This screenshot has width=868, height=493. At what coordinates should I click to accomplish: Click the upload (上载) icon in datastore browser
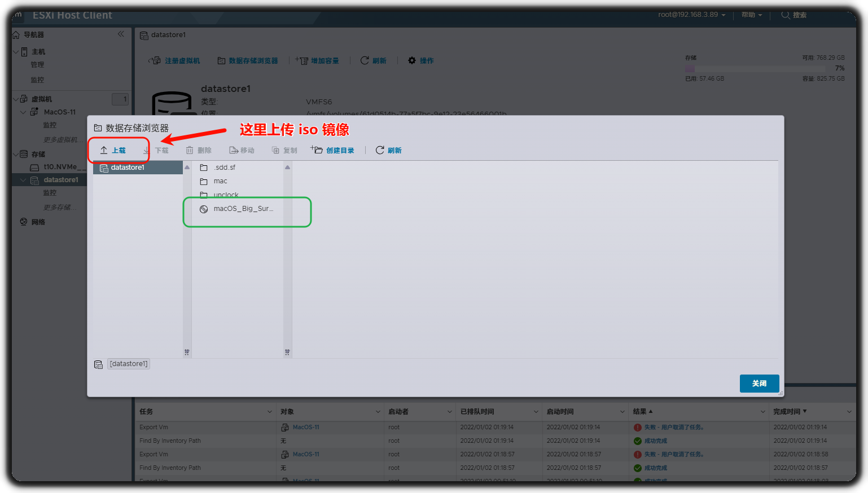coord(104,150)
